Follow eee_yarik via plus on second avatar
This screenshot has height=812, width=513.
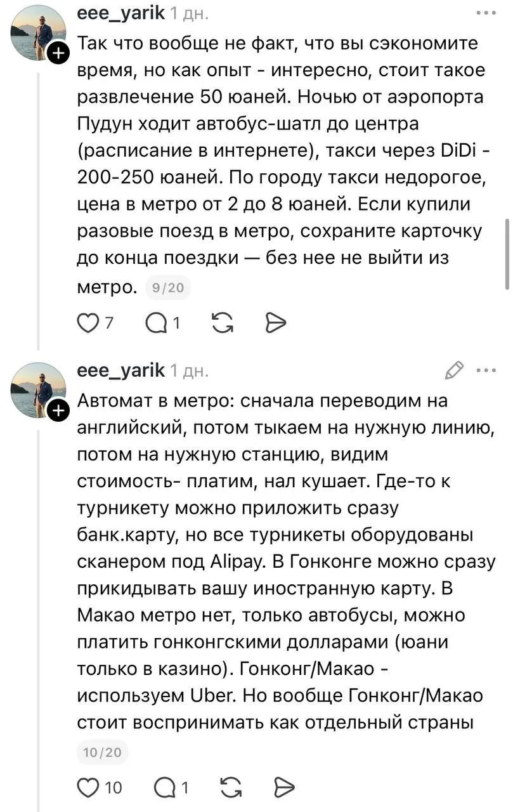pyautogui.click(x=58, y=411)
